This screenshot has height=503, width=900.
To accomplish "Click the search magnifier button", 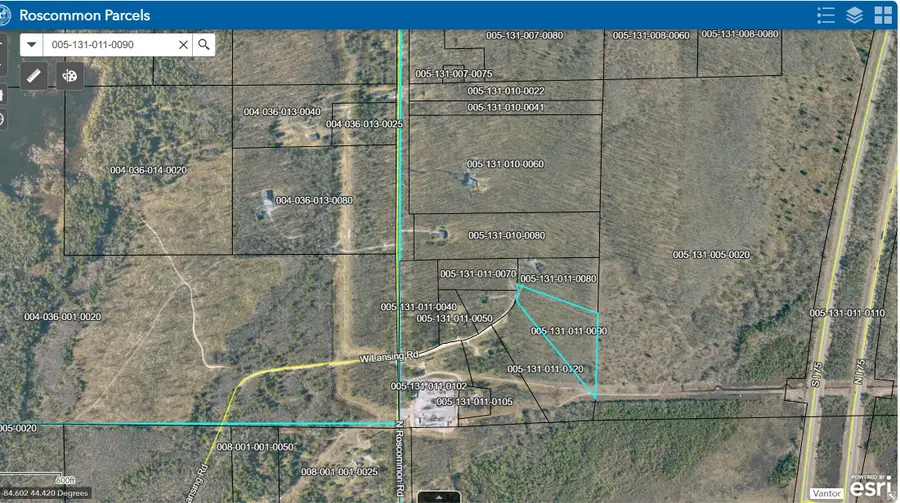I will tap(204, 44).
